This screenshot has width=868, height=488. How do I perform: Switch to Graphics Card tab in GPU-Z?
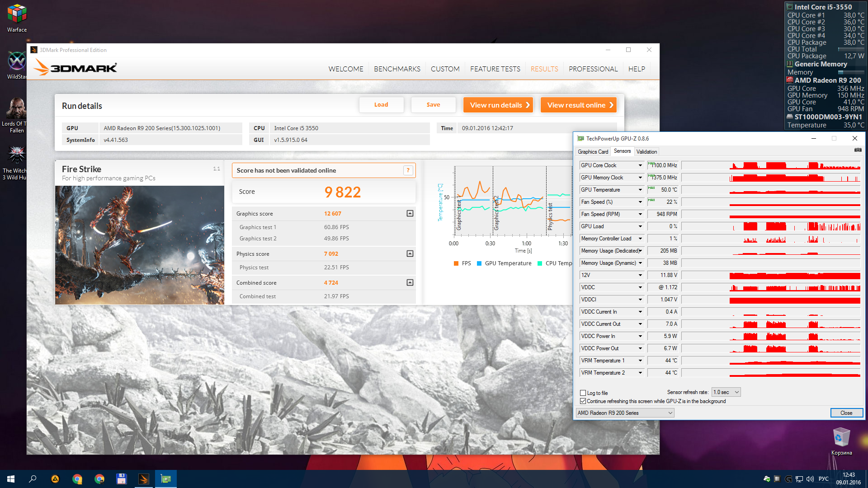coord(593,152)
